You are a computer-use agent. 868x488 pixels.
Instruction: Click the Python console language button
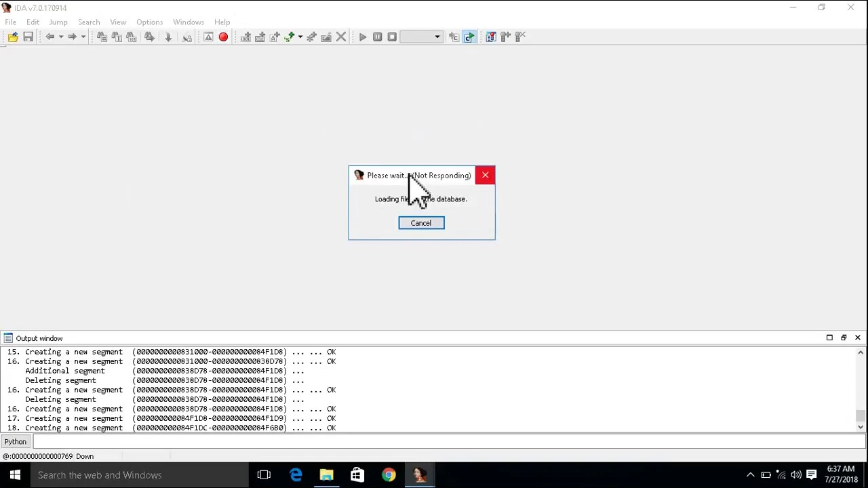click(15, 442)
